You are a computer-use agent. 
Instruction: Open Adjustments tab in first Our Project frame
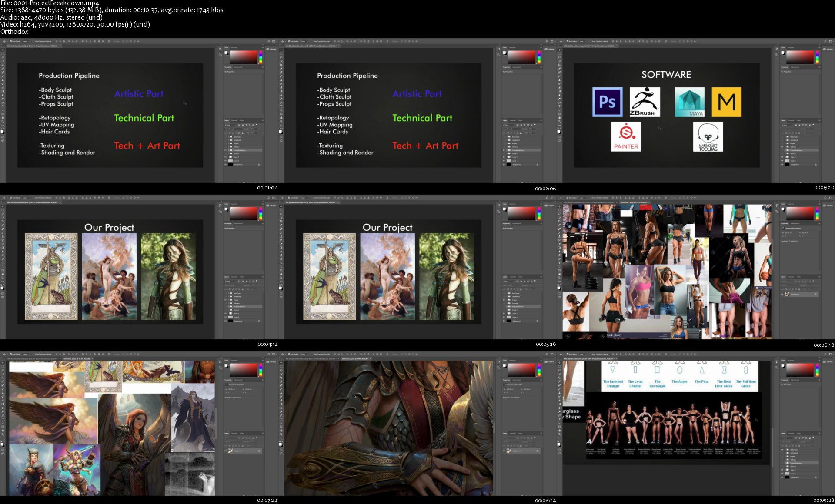tap(238, 223)
